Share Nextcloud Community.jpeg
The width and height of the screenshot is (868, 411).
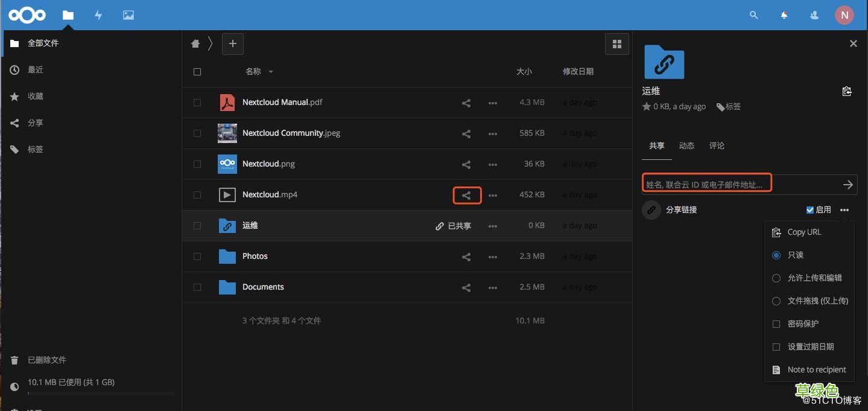[x=466, y=133]
